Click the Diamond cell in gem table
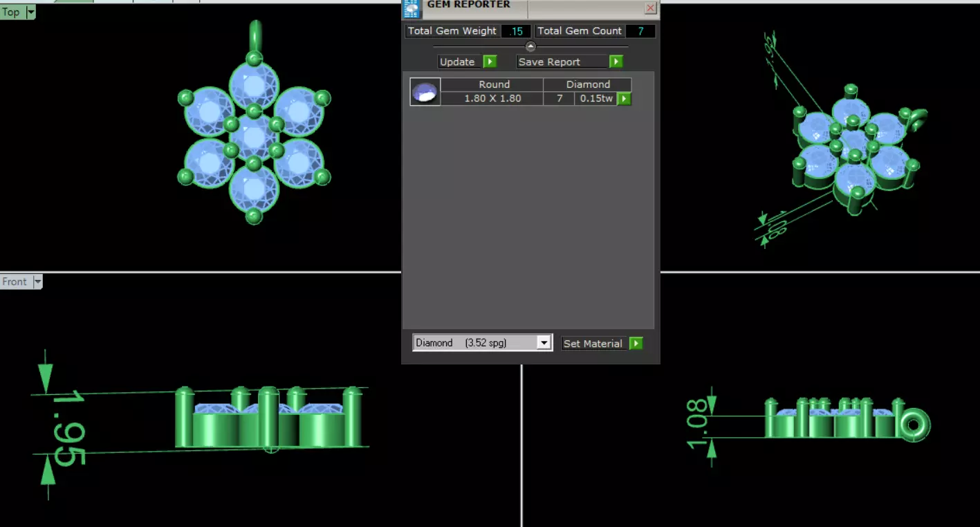The width and height of the screenshot is (980, 527). pos(588,84)
